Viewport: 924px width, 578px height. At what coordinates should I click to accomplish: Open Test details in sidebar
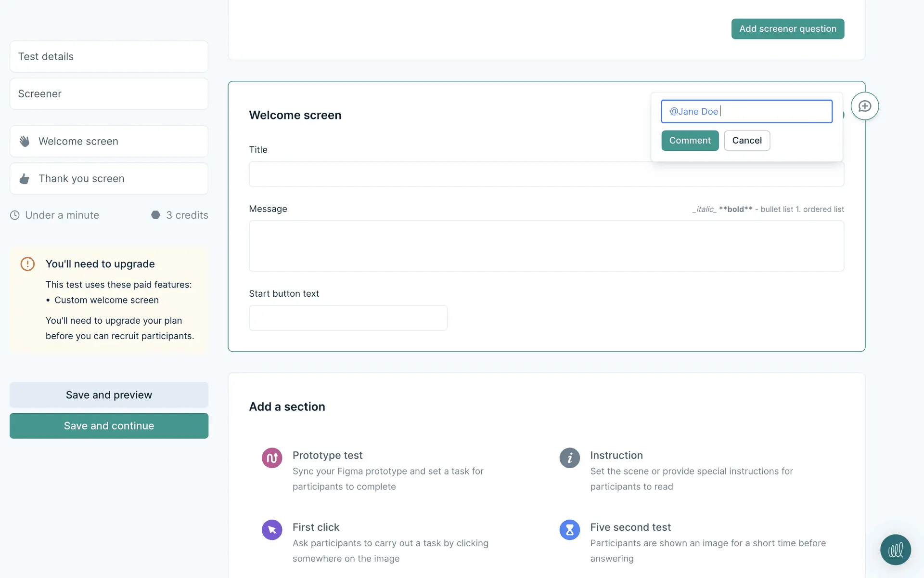point(109,56)
